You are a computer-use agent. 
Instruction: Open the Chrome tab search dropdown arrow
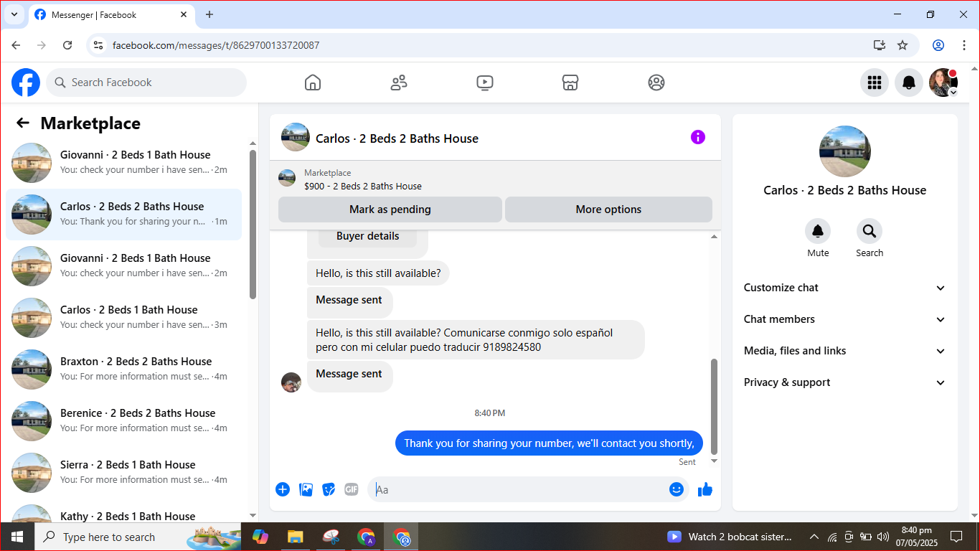click(x=14, y=14)
